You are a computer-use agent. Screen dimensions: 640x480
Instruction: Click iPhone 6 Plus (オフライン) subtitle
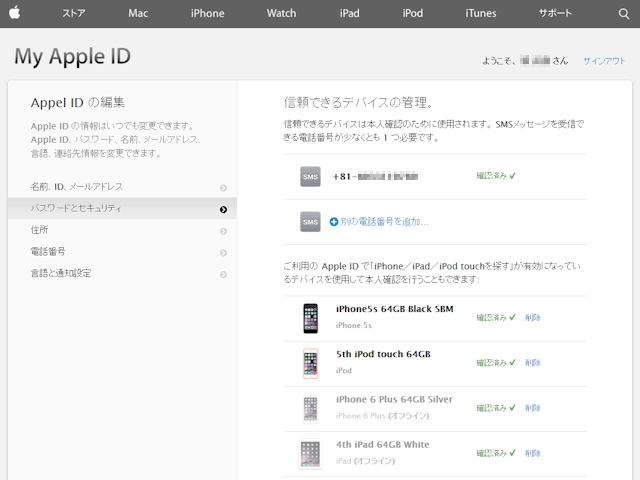[382, 416]
